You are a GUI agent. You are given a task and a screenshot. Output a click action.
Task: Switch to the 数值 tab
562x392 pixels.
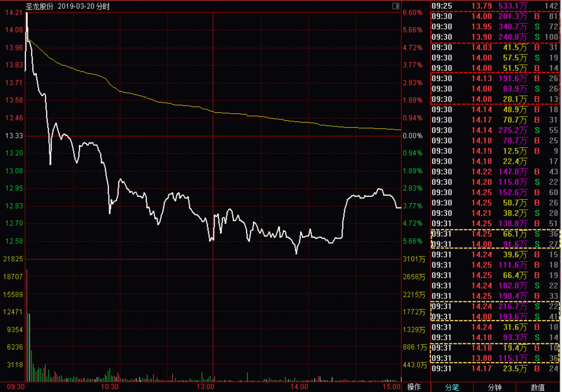[x=538, y=387]
